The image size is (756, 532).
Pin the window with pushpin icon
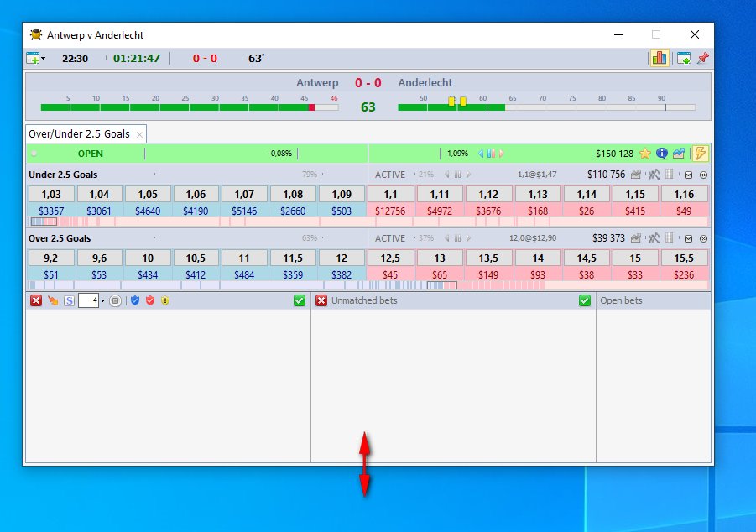click(x=703, y=59)
